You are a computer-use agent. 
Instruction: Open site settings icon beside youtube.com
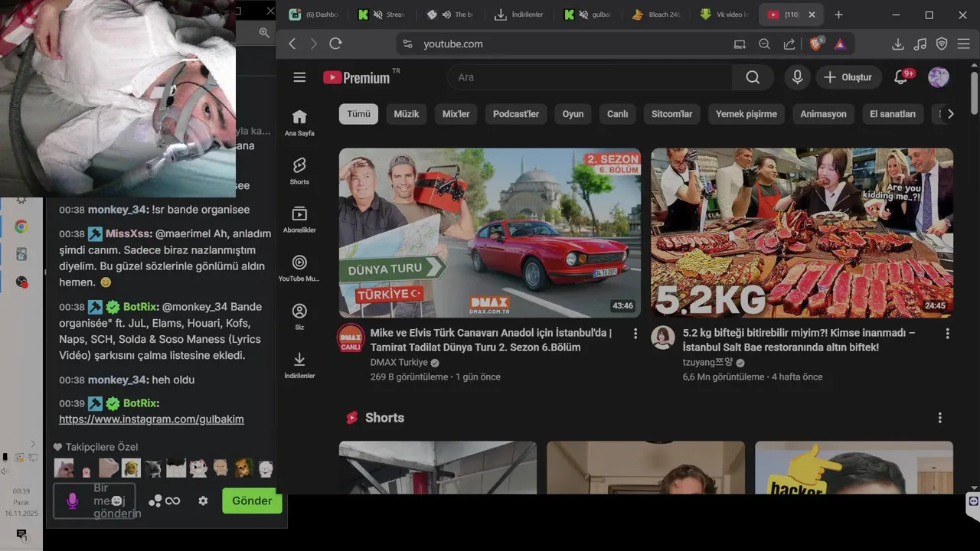(407, 44)
